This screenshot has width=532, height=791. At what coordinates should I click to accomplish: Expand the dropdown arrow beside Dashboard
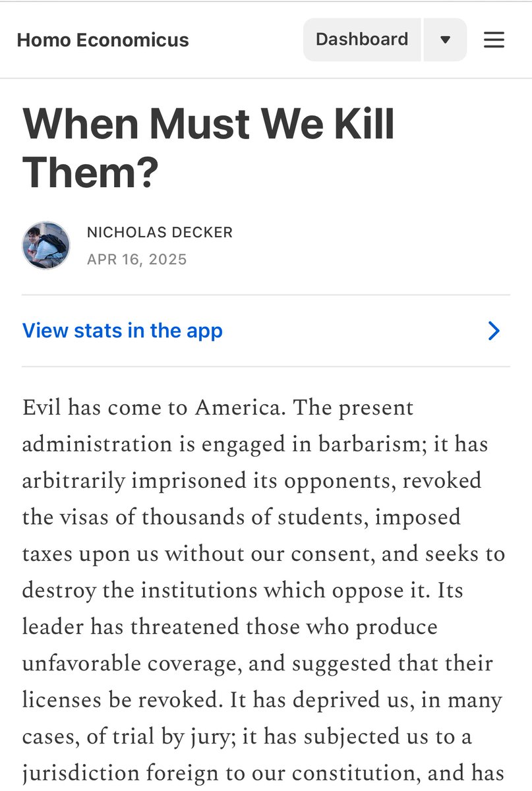pyautogui.click(x=445, y=40)
